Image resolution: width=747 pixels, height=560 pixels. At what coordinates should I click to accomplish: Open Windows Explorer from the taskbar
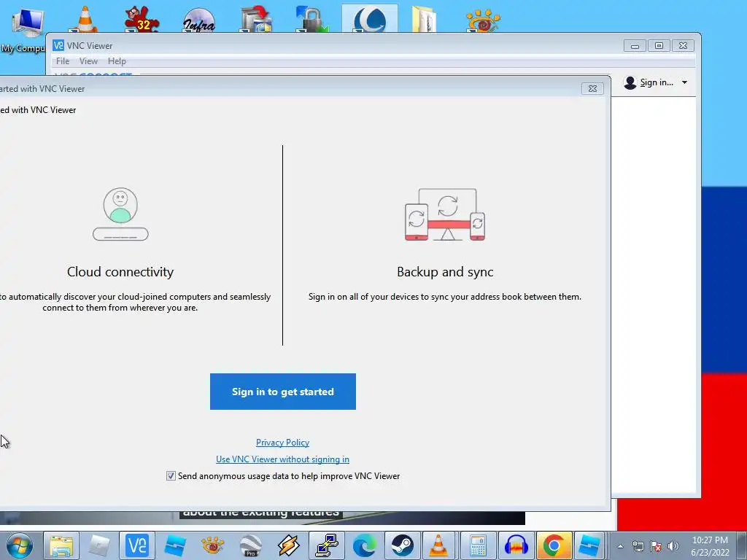(x=61, y=545)
